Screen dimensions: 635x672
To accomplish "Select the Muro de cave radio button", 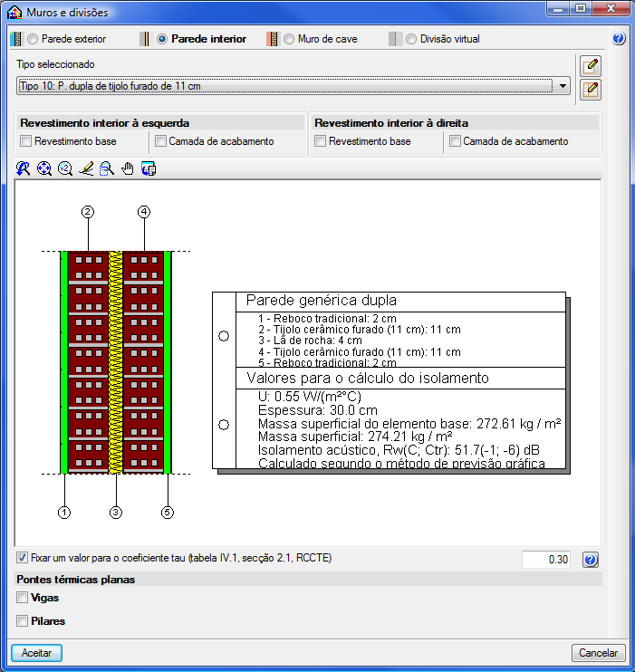I will 289,39.
